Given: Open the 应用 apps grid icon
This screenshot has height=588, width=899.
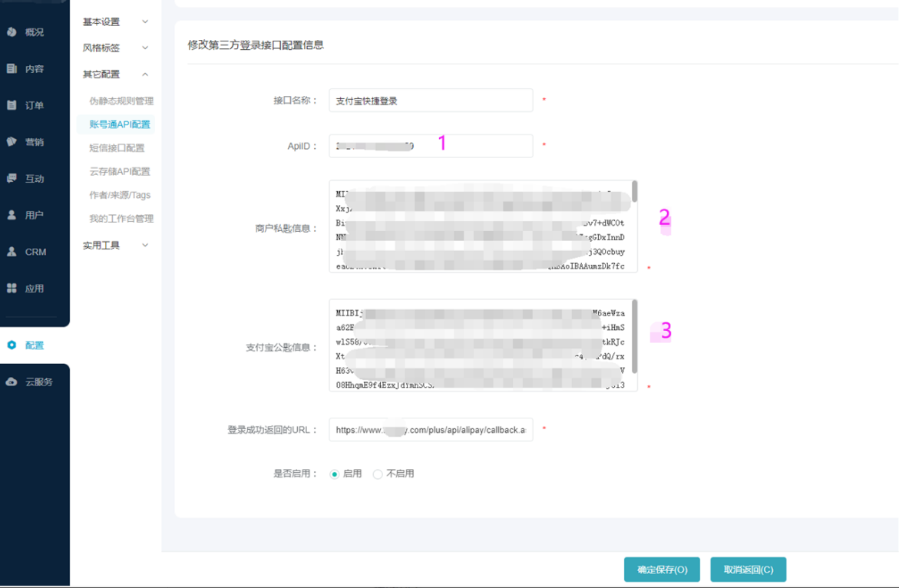Looking at the screenshot, I should pos(12,289).
